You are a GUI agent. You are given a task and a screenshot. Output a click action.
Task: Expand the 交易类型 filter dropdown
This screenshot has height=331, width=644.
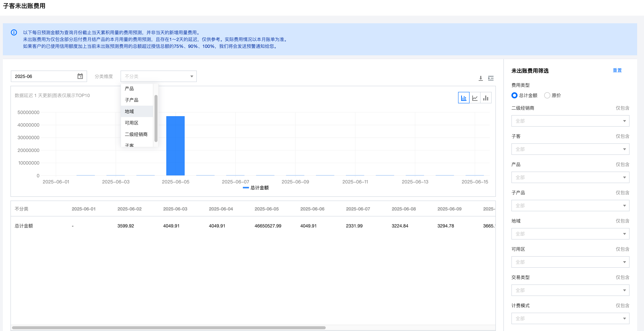click(570, 290)
